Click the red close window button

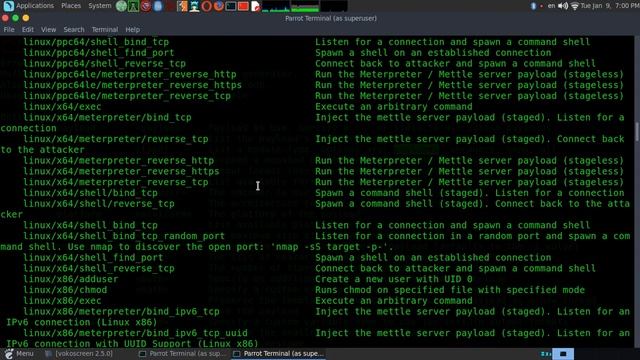click(x=5, y=18)
